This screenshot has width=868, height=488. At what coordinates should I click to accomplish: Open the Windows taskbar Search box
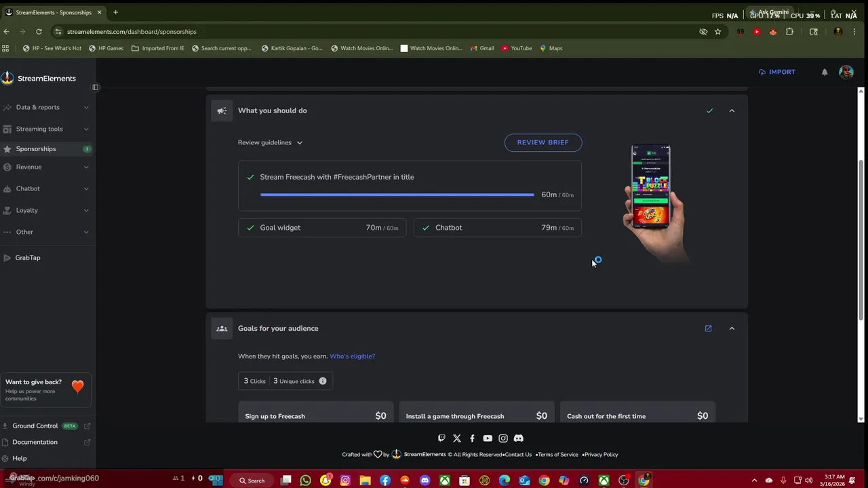[x=252, y=481]
